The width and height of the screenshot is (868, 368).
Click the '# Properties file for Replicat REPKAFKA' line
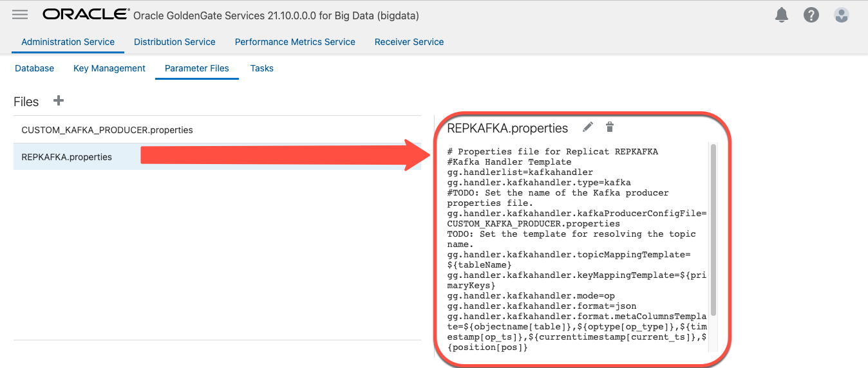point(552,152)
